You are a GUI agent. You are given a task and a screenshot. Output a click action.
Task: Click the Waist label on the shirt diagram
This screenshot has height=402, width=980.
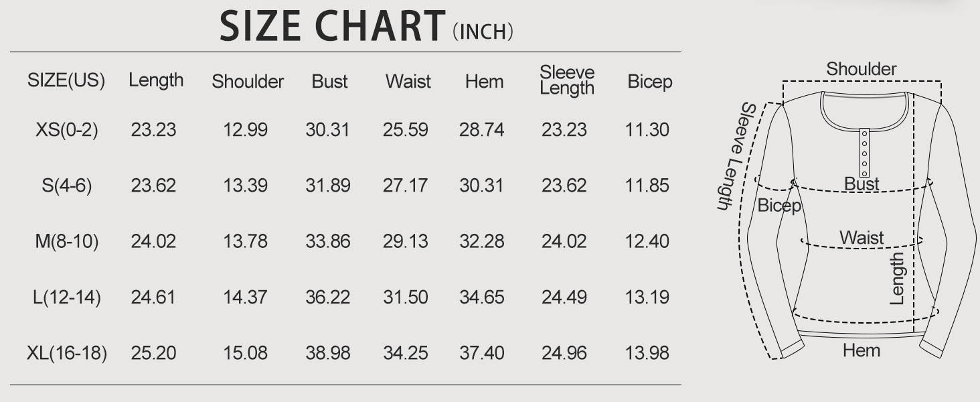pyautogui.click(x=862, y=238)
